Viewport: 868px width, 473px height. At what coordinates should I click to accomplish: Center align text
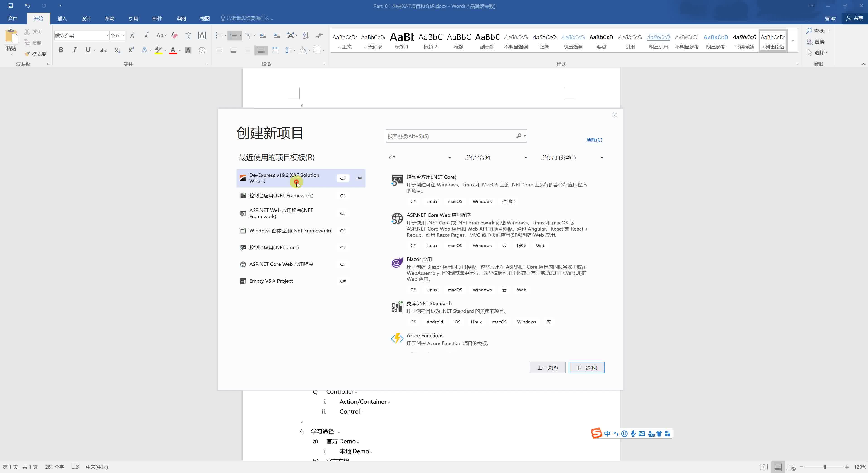point(233,51)
